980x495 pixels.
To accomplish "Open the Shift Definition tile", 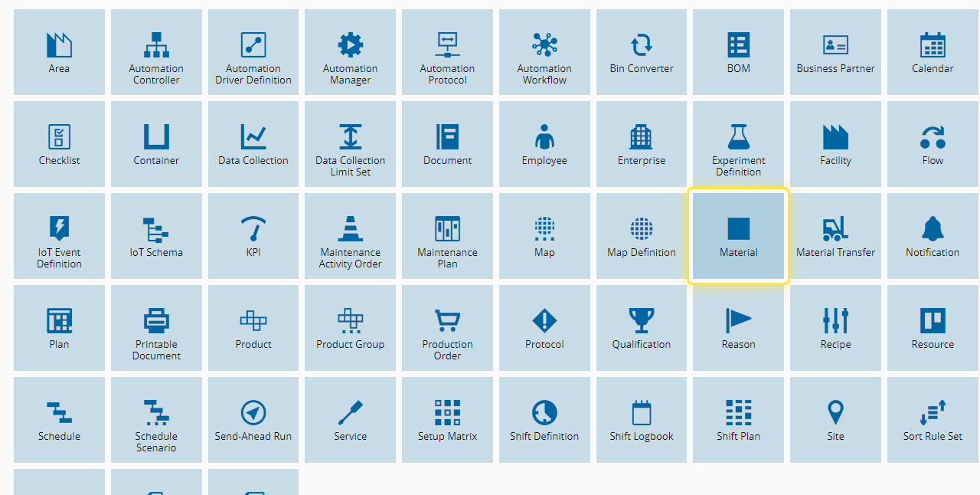I will 544,420.
